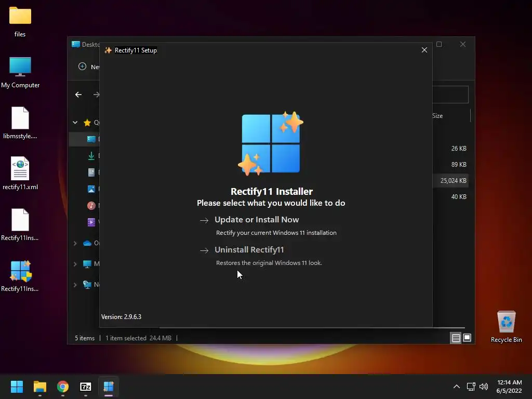Open the clock and date flyout
The height and width of the screenshot is (399, 532).
coord(509,387)
